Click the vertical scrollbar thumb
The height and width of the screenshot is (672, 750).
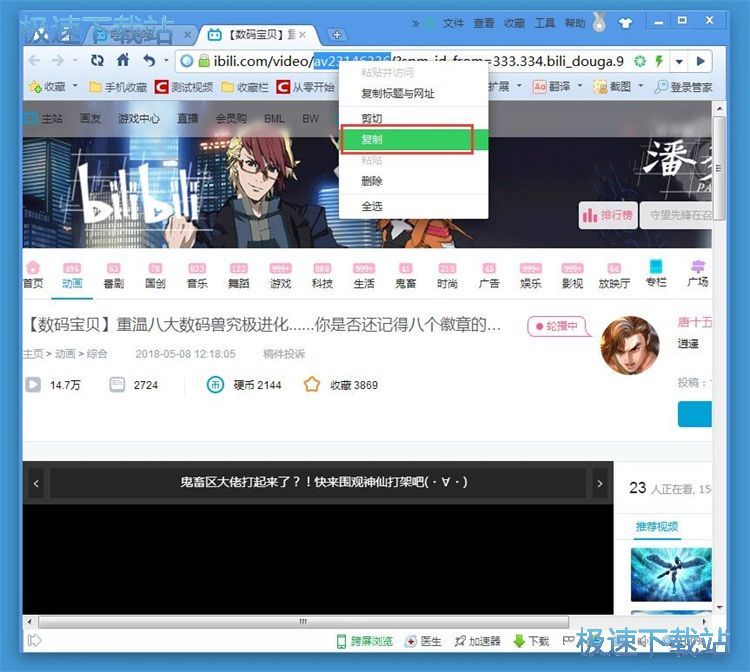(719, 168)
